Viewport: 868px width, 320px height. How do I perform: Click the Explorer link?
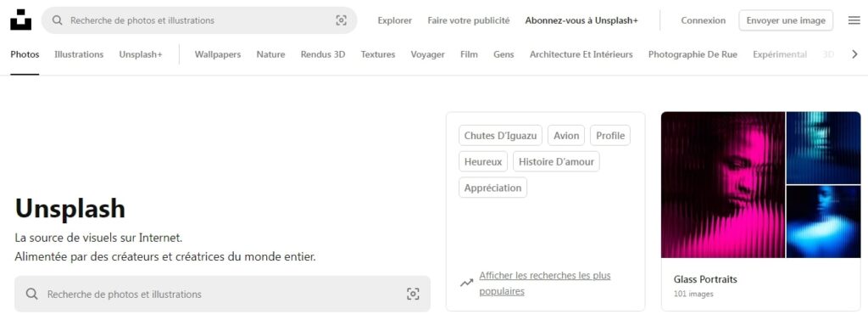[x=395, y=20]
